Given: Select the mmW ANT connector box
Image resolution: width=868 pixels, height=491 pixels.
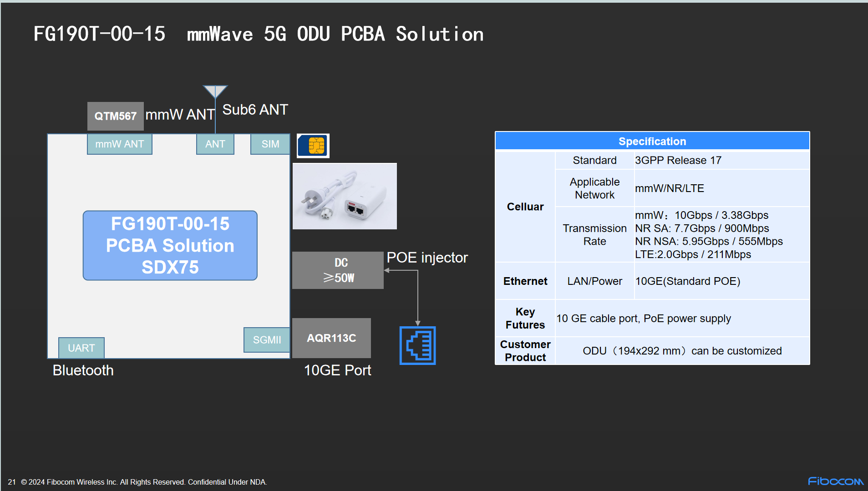Looking at the screenshot, I should (120, 144).
